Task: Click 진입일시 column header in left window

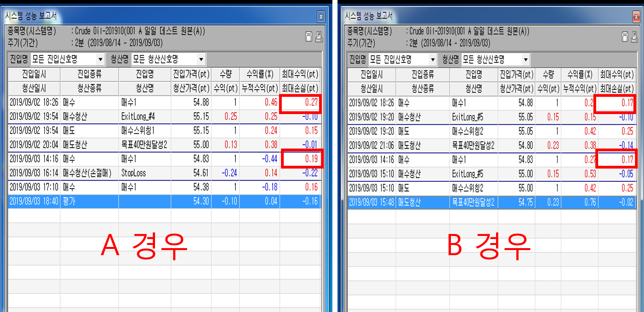Action: 34,74
